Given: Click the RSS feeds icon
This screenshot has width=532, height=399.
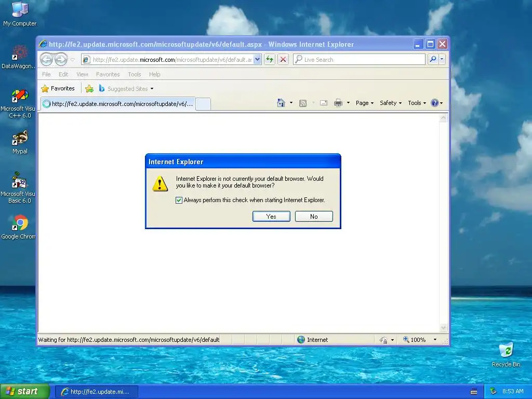Looking at the screenshot, I should point(303,103).
